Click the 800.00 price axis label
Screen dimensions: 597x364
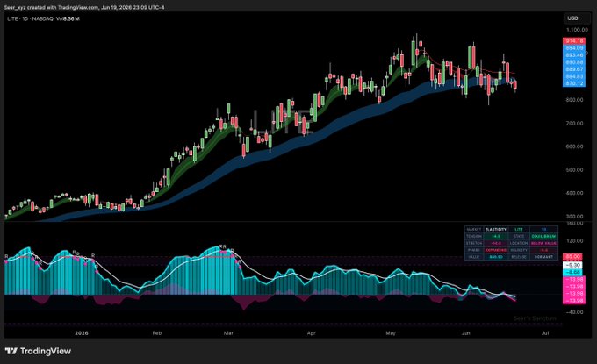574,100
